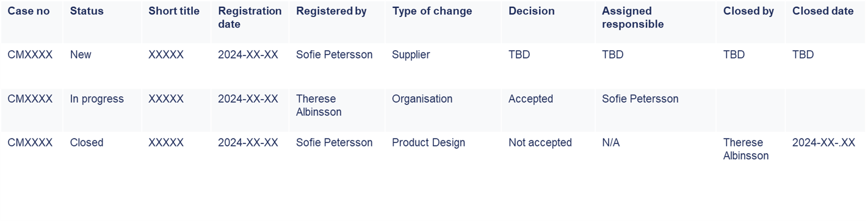Image resolution: width=868 pixels, height=221 pixels.
Task: Click the Registration date column header
Action: pyautogui.click(x=250, y=18)
